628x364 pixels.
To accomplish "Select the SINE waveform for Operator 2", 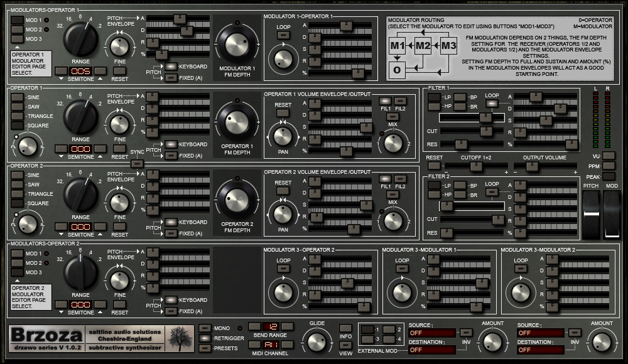I will click(17, 176).
